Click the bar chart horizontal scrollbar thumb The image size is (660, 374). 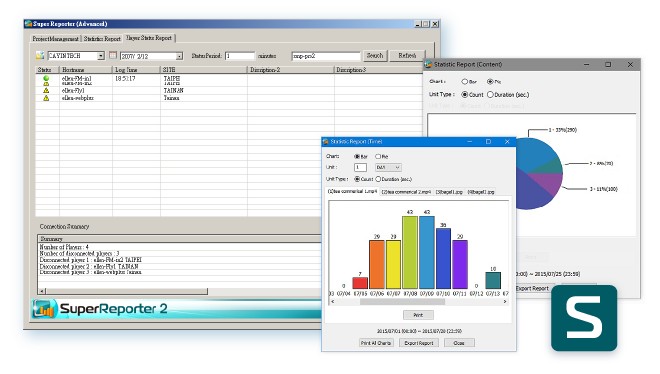coord(402,302)
